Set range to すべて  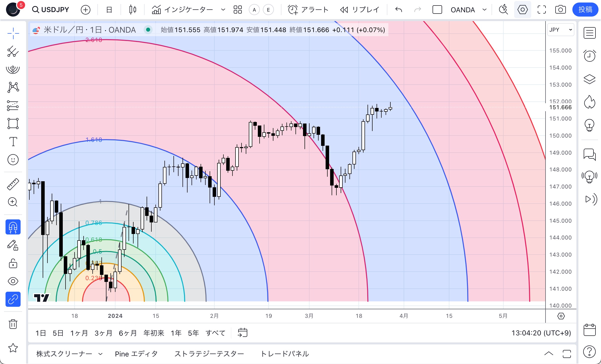(x=215, y=333)
